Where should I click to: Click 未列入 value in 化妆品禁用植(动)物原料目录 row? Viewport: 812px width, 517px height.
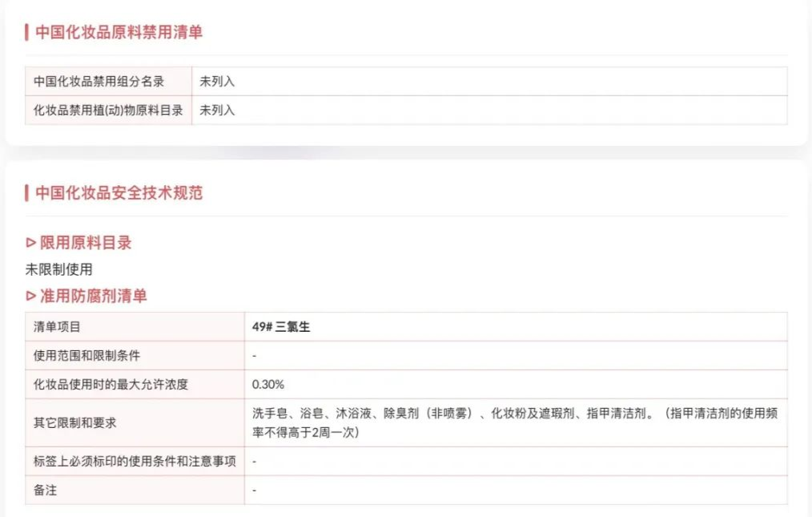217,111
